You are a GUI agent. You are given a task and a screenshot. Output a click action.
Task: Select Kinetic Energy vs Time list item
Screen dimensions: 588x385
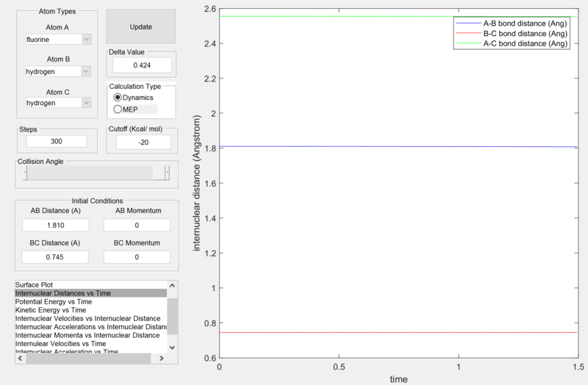(x=90, y=310)
